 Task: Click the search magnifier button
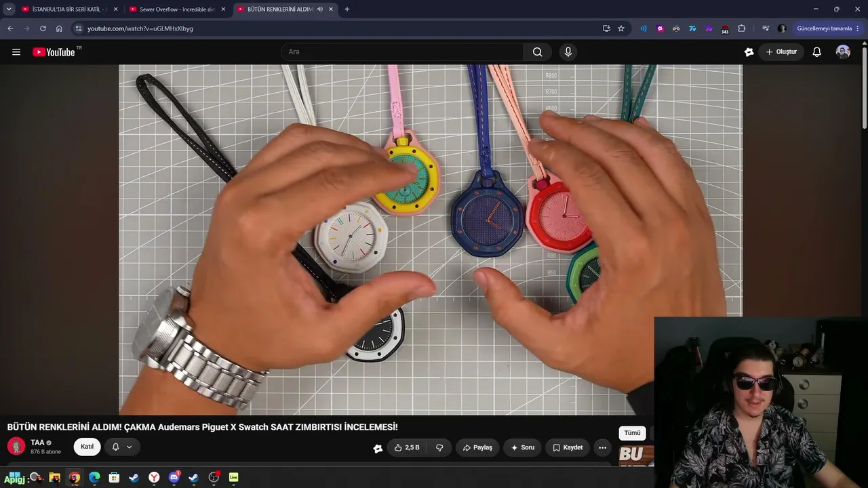coord(537,52)
